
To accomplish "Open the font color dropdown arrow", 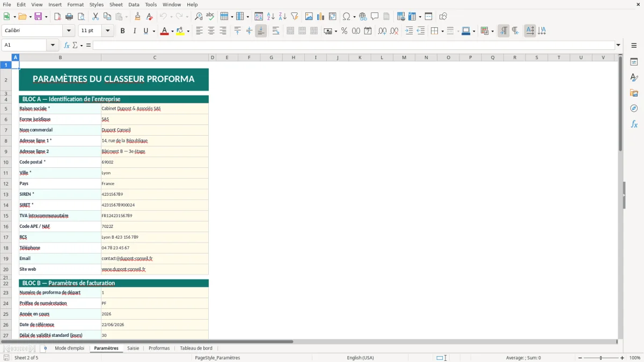I will click(x=172, y=31).
